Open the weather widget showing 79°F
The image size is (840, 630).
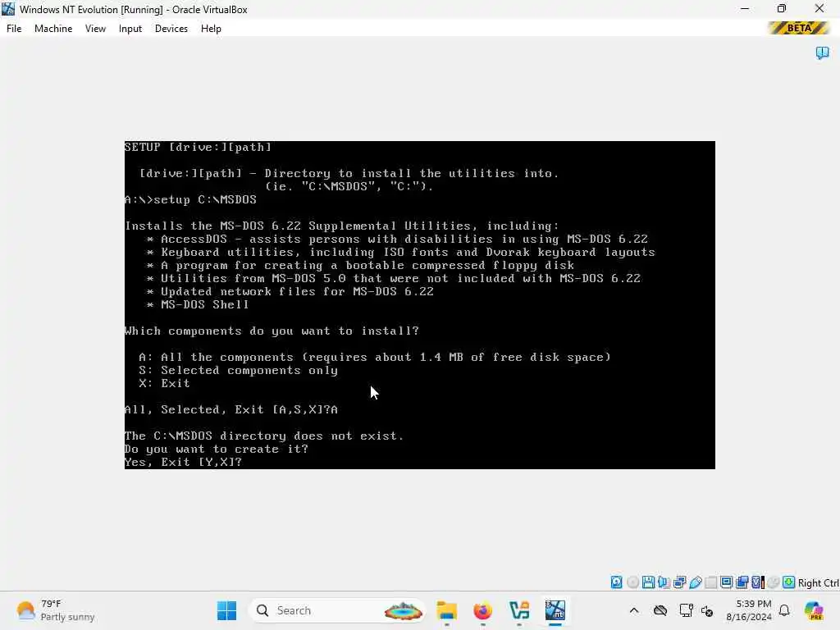pos(56,610)
